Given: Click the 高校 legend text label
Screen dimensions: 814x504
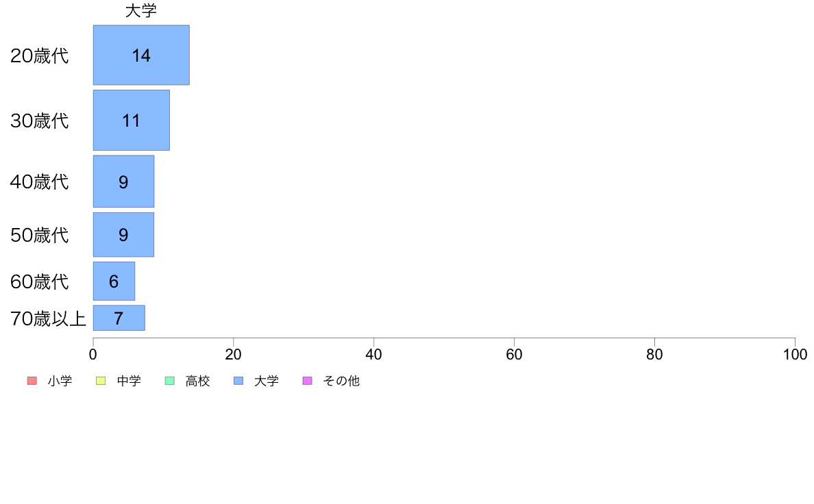Looking at the screenshot, I should (198, 381).
